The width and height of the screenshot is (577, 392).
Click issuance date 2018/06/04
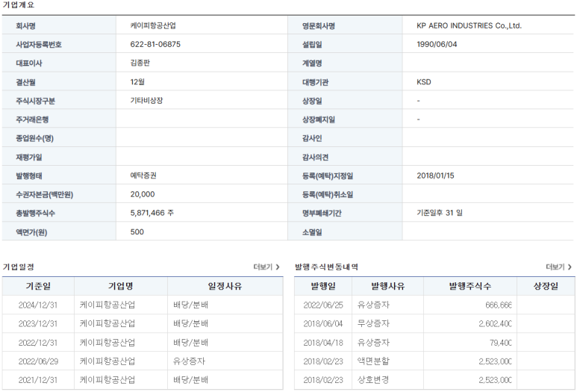(x=323, y=323)
